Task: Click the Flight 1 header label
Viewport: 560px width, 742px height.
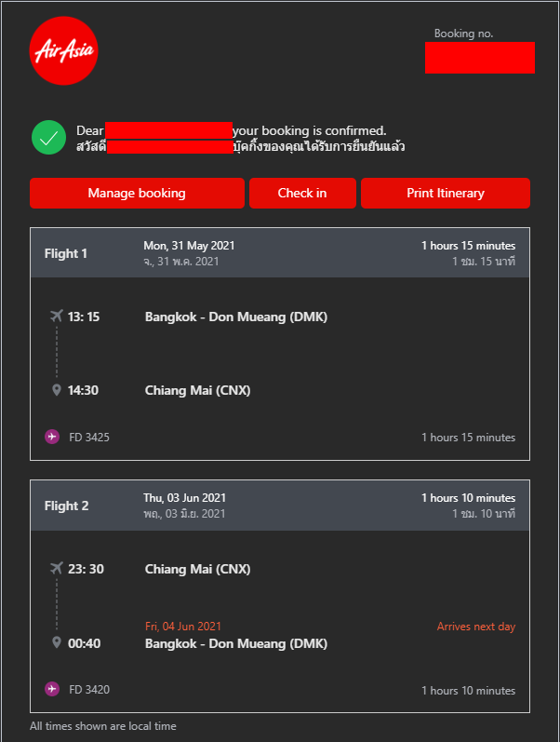Action: click(x=66, y=253)
